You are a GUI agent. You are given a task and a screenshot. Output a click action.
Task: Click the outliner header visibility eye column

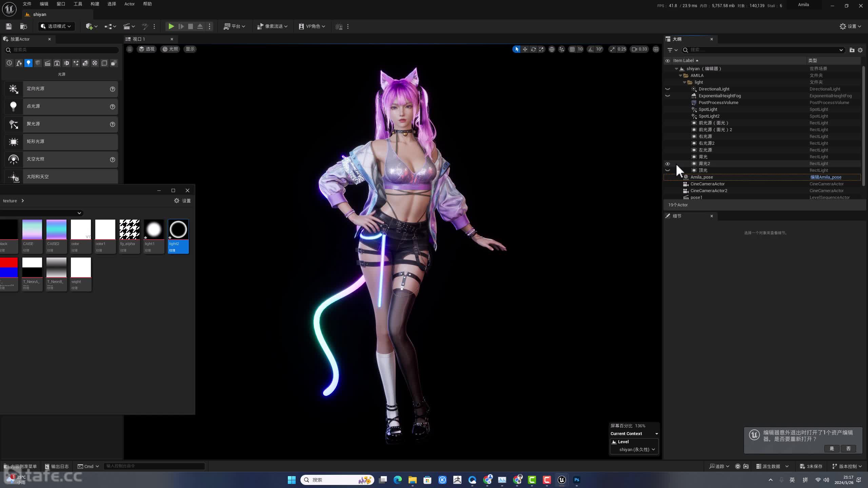tap(668, 61)
